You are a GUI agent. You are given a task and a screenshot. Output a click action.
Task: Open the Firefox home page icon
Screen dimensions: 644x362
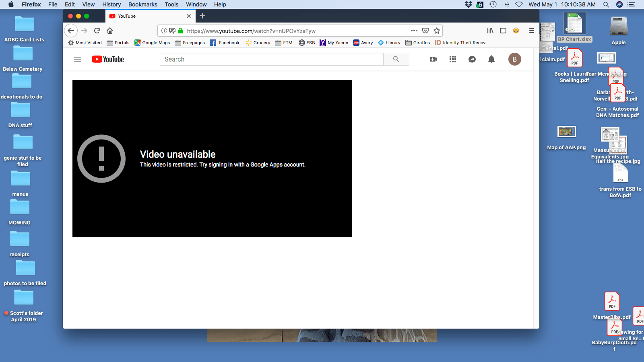(x=110, y=31)
